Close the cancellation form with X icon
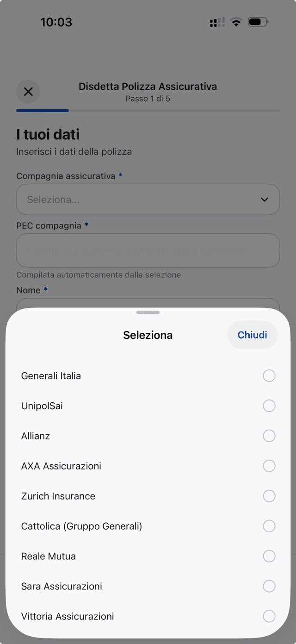The image size is (296, 644). 28,92
